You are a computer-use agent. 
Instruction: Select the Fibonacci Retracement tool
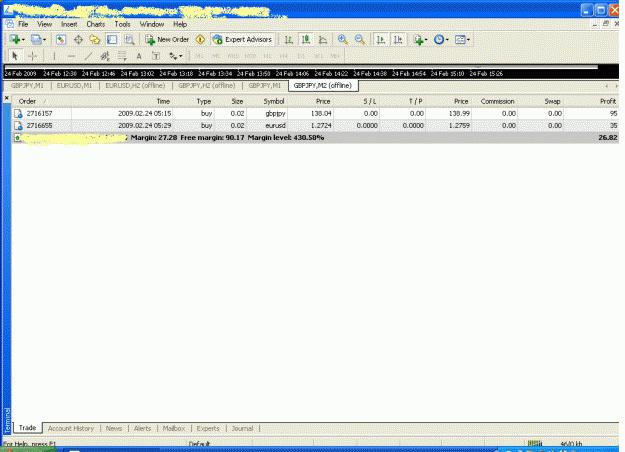tap(122, 56)
